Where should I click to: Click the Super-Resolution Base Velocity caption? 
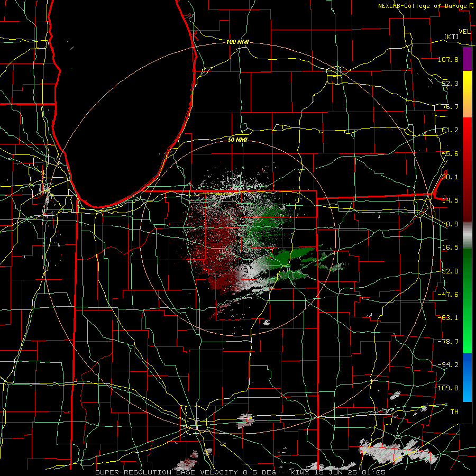point(241,472)
